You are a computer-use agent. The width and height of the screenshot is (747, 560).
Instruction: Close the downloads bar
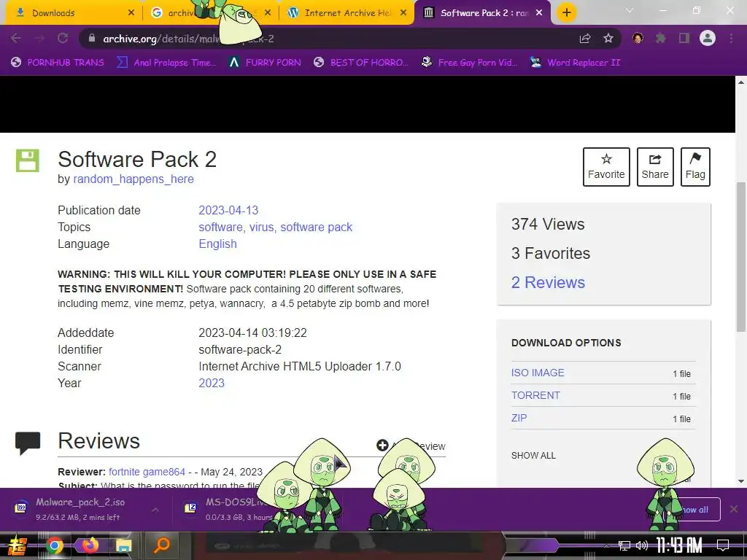pyautogui.click(x=734, y=509)
